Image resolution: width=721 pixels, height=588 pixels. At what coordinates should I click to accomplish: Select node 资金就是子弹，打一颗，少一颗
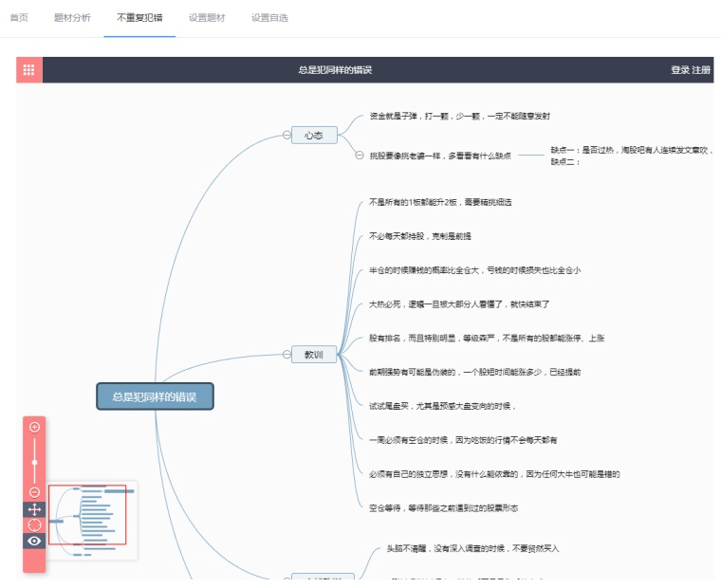pos(460,117)
